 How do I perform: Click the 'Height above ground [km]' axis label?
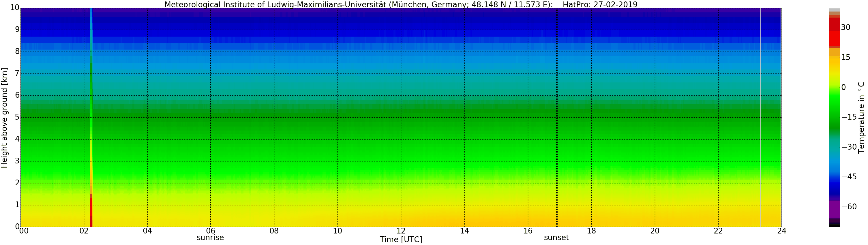click(x=4, y=118)
